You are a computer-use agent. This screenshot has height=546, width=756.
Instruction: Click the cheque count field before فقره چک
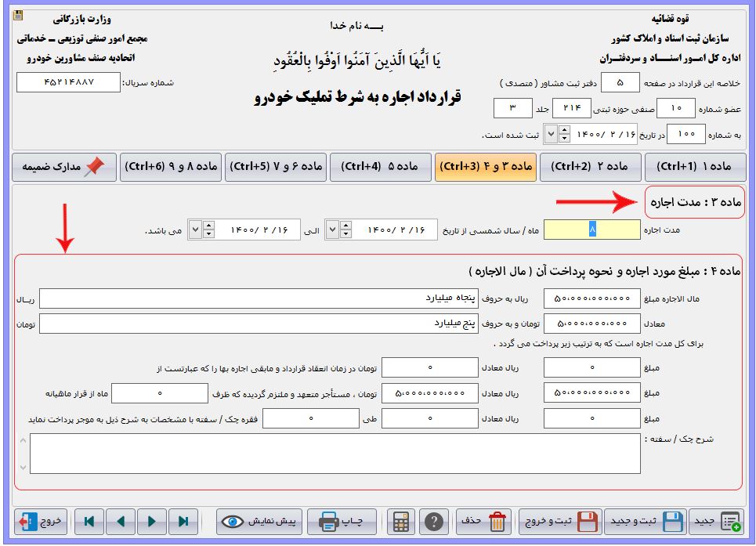click(x=311, y=419)
